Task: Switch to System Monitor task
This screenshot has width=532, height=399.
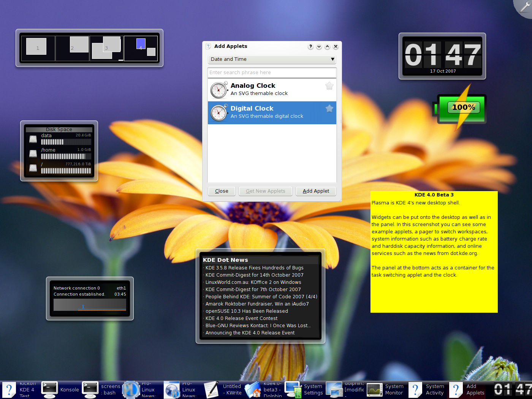Action: click(385, 390)
